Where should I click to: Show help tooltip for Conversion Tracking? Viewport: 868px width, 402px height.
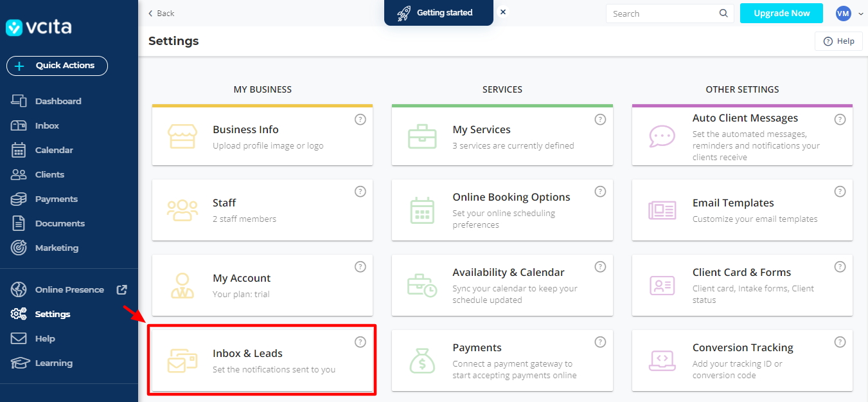[840, 342]
